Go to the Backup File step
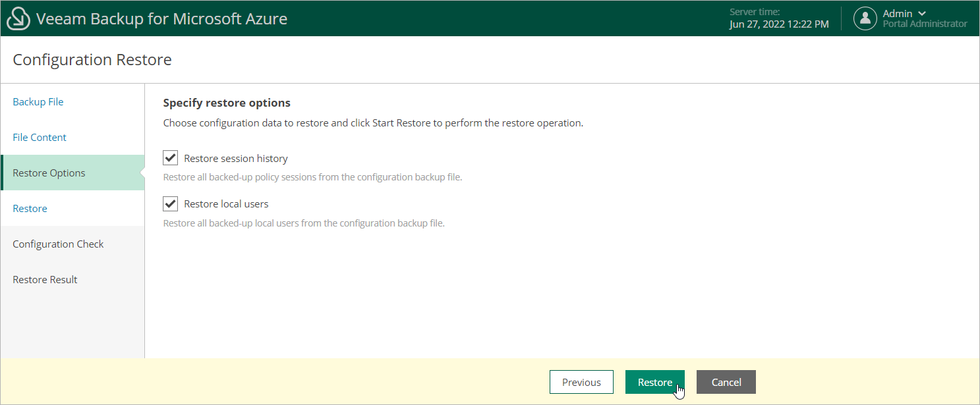Image resolution: width=980 pixels, height=405 pixels. 38,102
